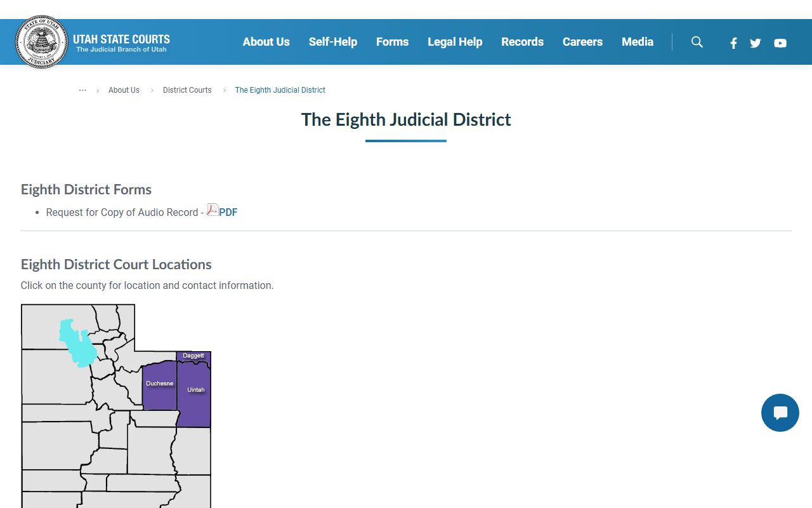Open the Legal Help menu

point(455,42)
